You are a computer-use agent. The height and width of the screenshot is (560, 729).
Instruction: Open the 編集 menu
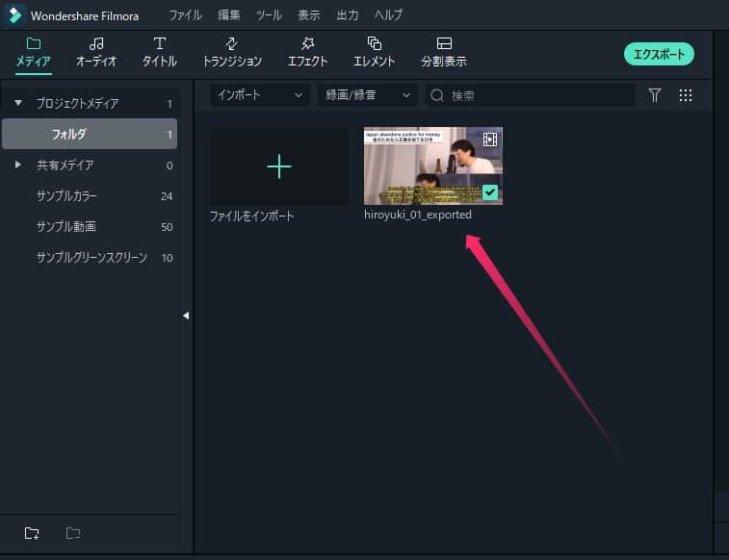click(229, 15)
